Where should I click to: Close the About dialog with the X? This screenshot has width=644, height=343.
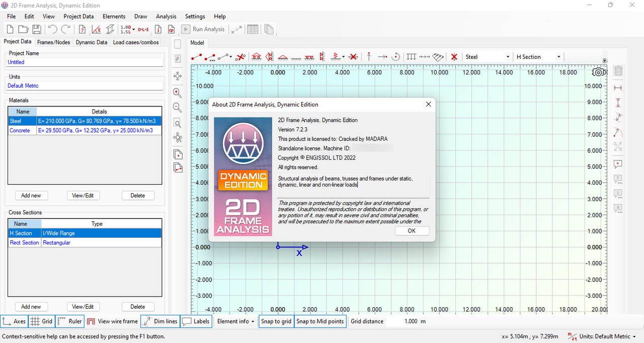428,104
